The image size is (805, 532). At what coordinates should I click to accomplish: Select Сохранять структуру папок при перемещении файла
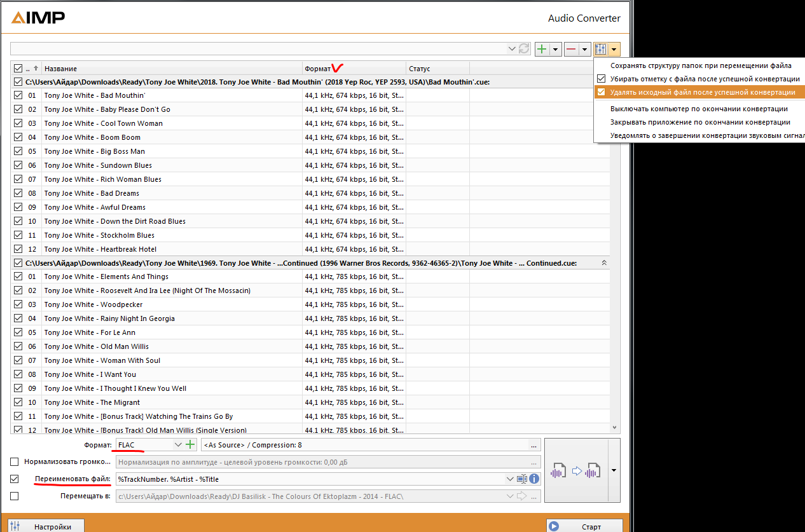[701, 65]
